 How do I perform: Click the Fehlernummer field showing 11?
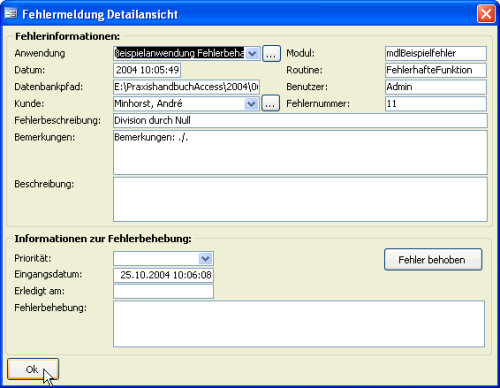(436, 104)
